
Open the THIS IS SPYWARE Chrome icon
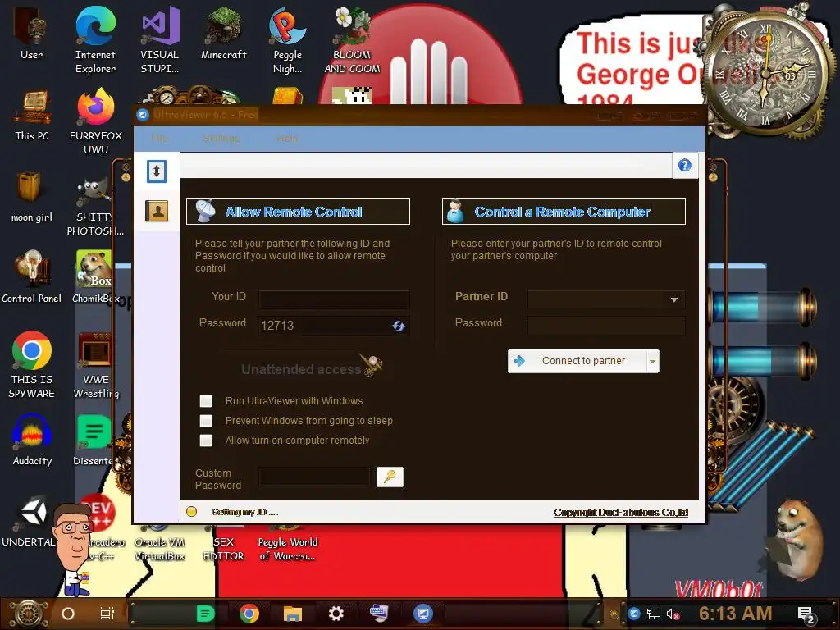(32, 365)
